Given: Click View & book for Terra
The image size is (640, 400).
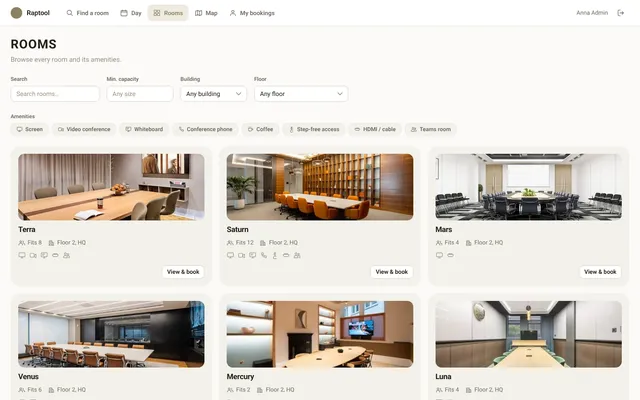Looking at the screenshot, I should click(x=183, y=272).
